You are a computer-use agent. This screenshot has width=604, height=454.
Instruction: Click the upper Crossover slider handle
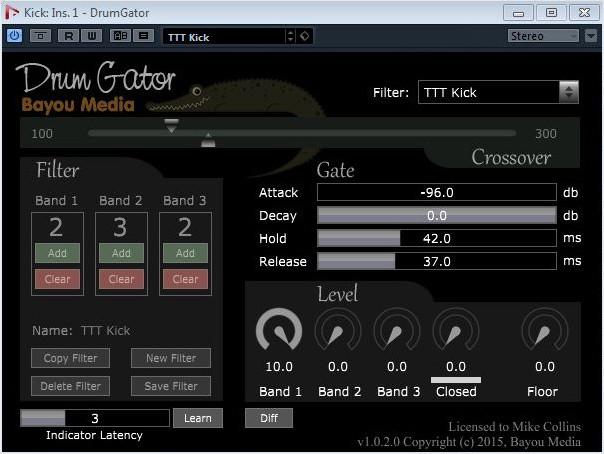[171, 126]
